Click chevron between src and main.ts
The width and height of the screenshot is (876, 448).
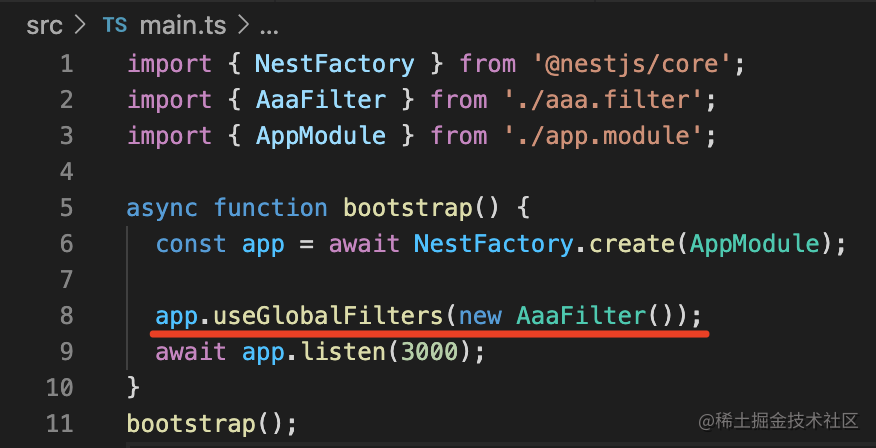click(x=82, y=26)
